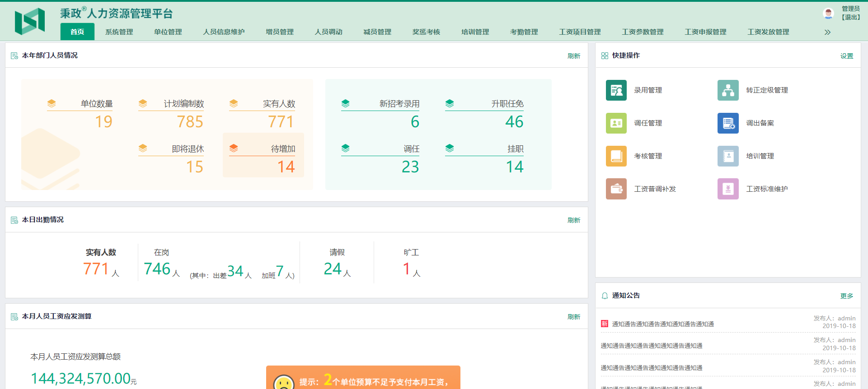Expand more navigation items with double chevron
This screenshot has width=868, height=389.
(827, 32)
